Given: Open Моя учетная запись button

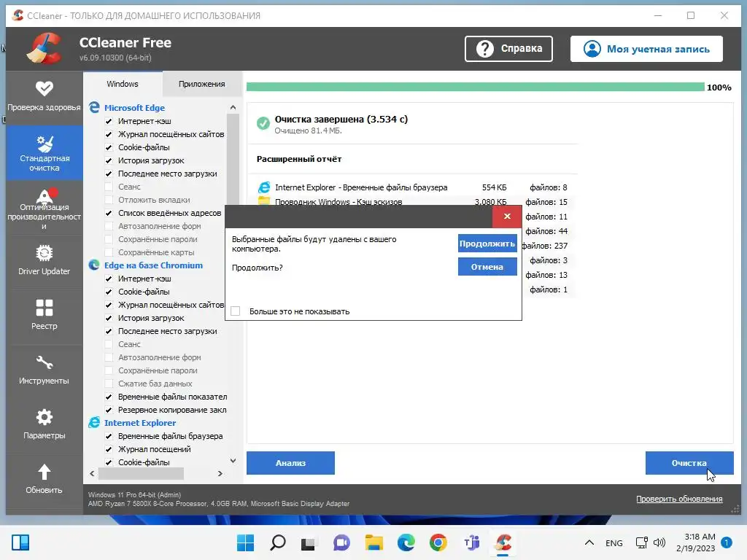Looking at the screenshot, I should coord(646,49).
